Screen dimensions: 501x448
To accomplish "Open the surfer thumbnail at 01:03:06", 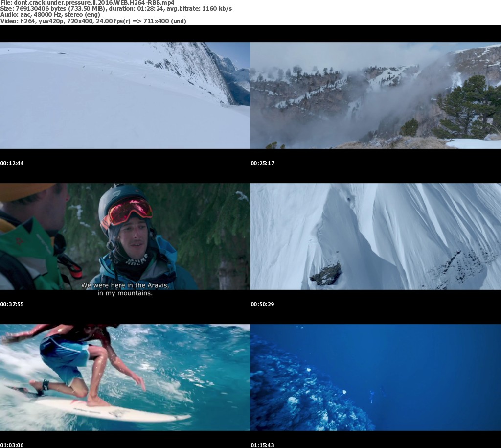I will (125, 377).
